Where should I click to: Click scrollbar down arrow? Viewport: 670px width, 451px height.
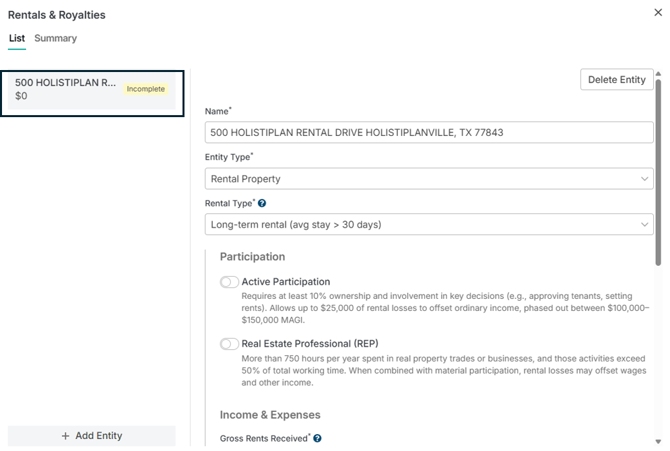658,442
